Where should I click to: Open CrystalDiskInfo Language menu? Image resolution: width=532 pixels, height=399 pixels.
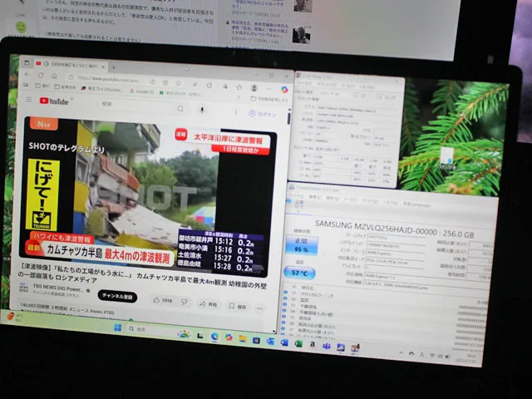[416, 204]
